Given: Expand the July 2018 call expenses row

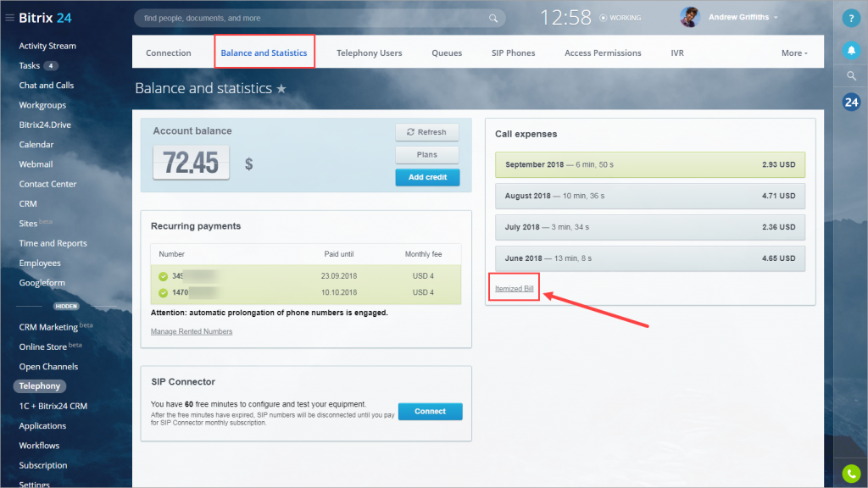Looking at the screenshot, I should (650, 227).
